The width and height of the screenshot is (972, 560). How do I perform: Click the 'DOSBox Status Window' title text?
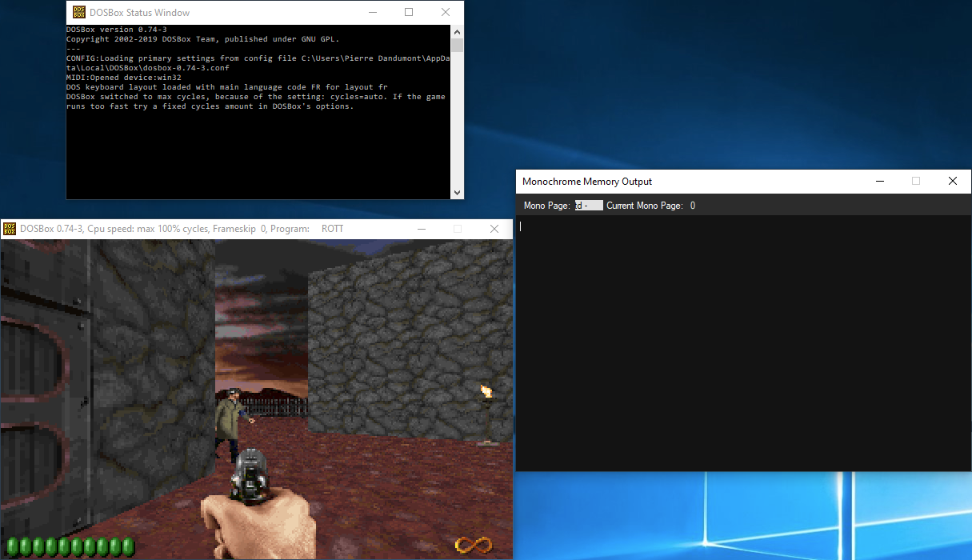pos(139,13)
